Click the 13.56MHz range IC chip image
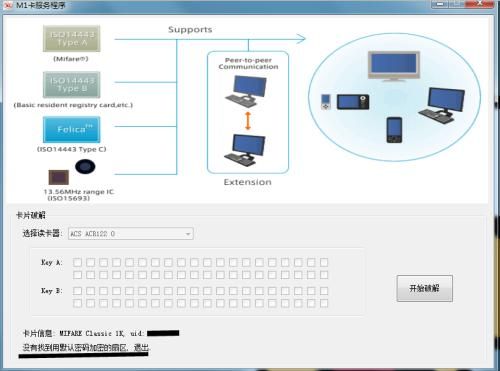 (59, 177)
